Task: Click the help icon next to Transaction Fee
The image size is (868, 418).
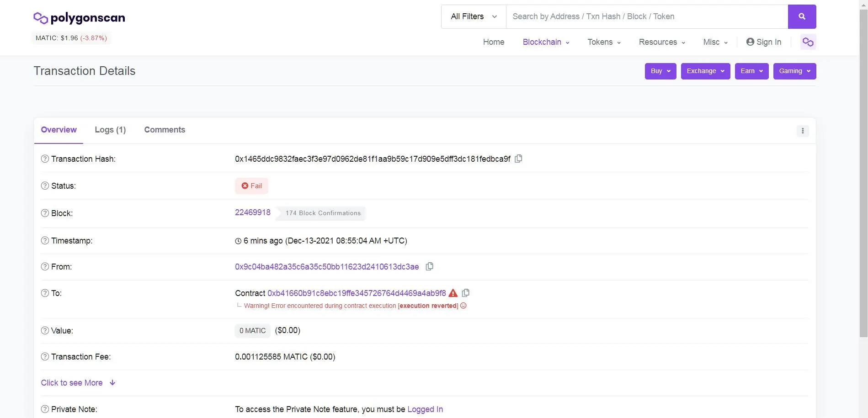Action: point(45,357)
